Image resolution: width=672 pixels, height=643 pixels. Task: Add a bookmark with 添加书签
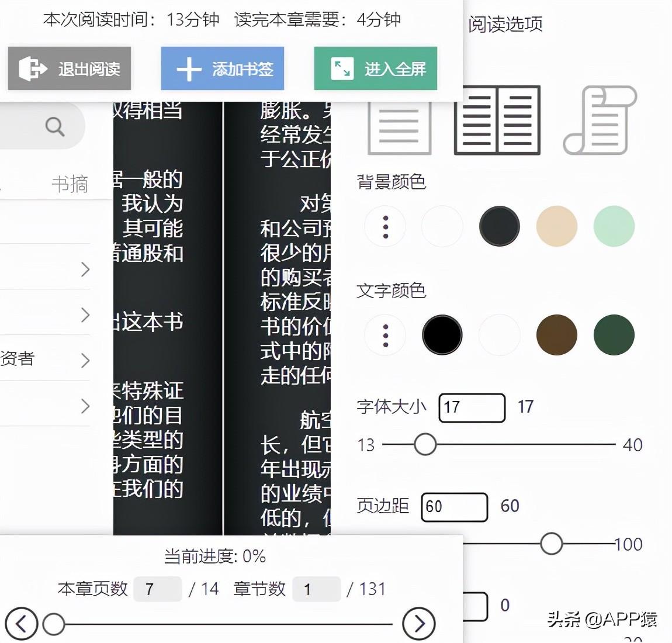pyautogui.click(x=223, y=68)
